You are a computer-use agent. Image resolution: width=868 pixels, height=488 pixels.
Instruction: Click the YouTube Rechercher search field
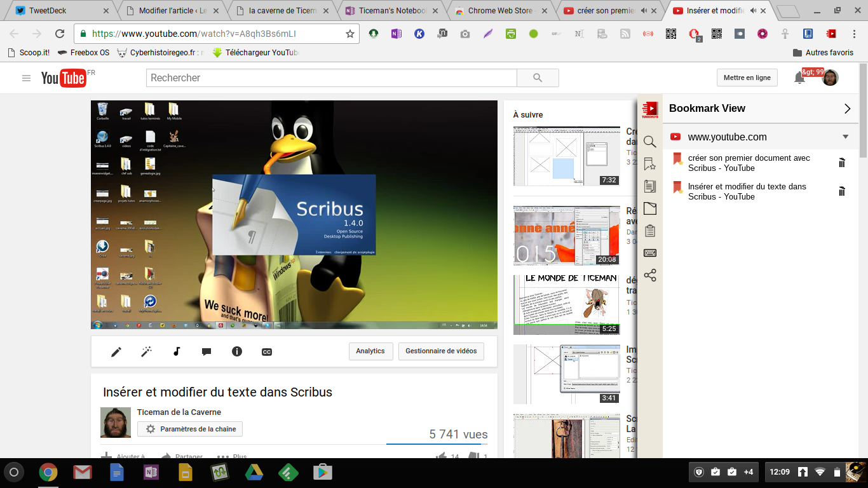(332, 78)
